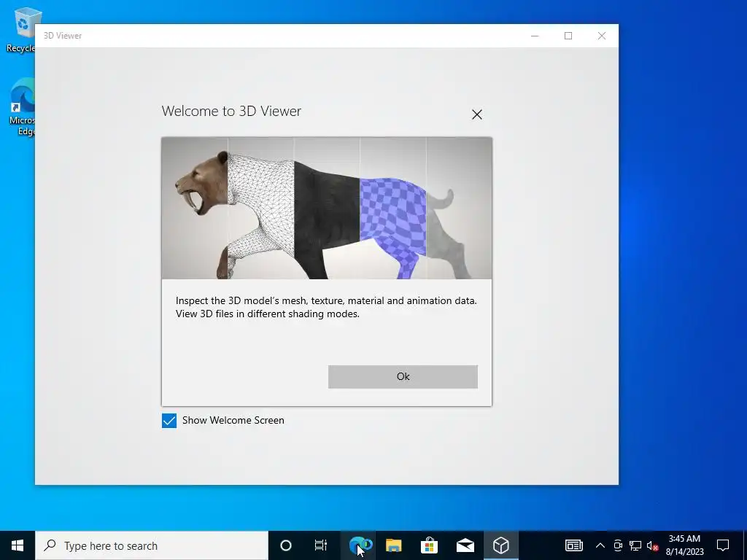
Task: Uncheck Show Welcome Screen checkbox
Action: (169, 421)
